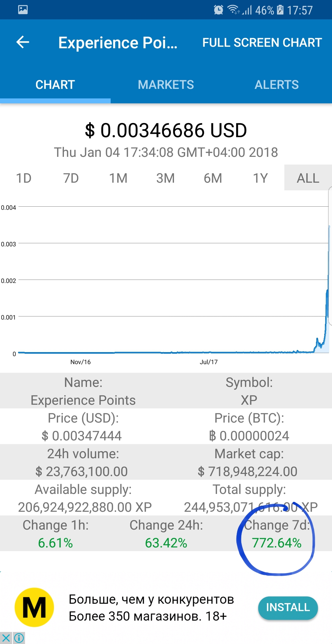Open FULL SCREEN CHART
The height and width of the screenshot is (644, 332).
pos(262,42)
